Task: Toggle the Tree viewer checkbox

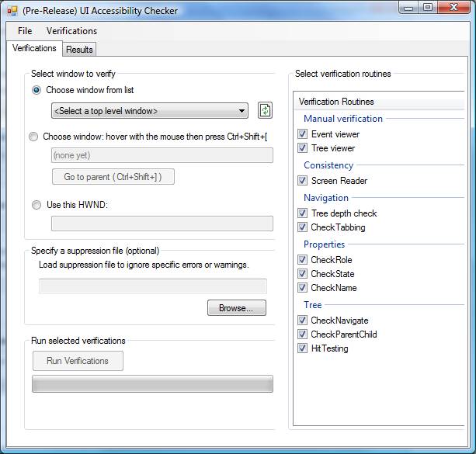Action: [303, 148]
